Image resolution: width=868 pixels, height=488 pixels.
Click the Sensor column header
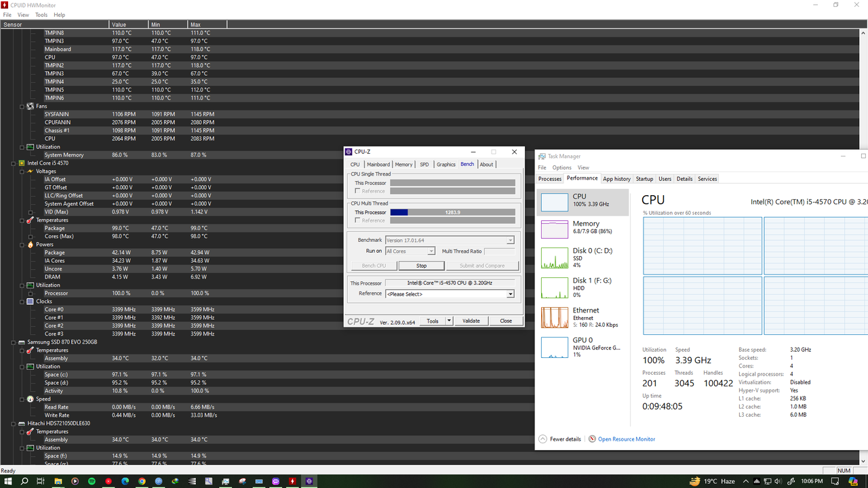pos(54,24)
